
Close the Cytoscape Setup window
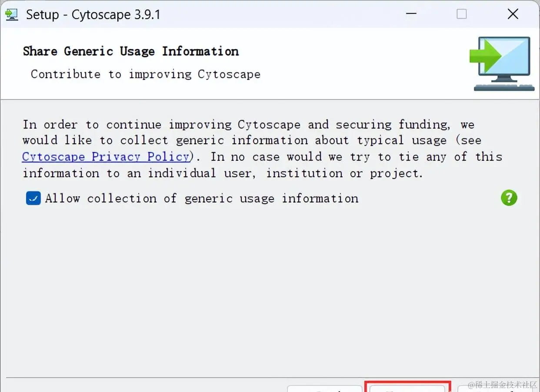[x=513, y=14]
